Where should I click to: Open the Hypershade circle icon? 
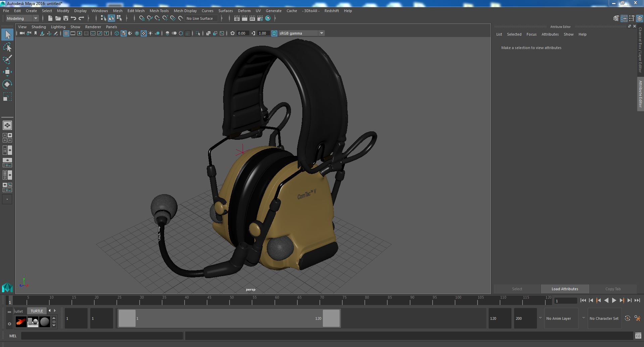point(268,18)
